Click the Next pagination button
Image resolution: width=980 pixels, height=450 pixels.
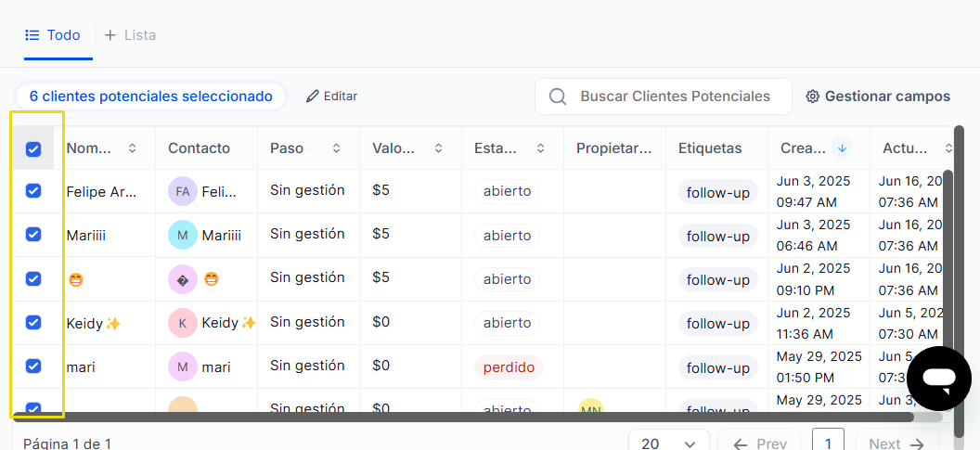pyautogui.click(x=896, y=443)
